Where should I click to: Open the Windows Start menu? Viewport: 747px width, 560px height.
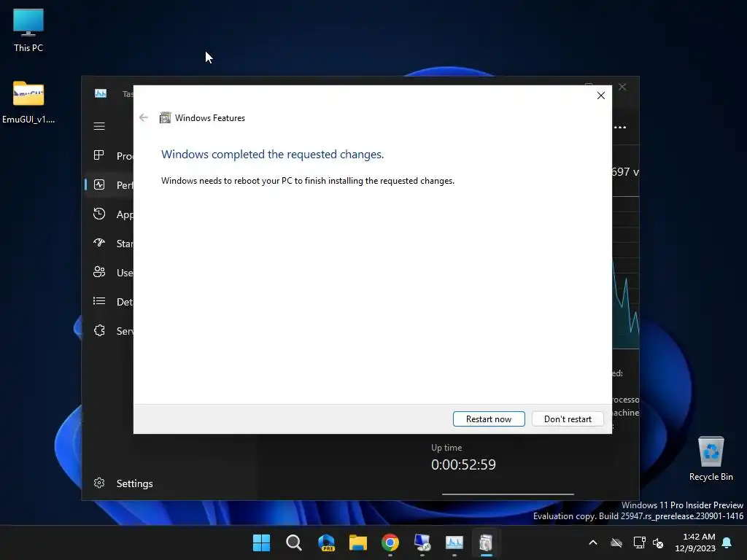pos(261,542)
